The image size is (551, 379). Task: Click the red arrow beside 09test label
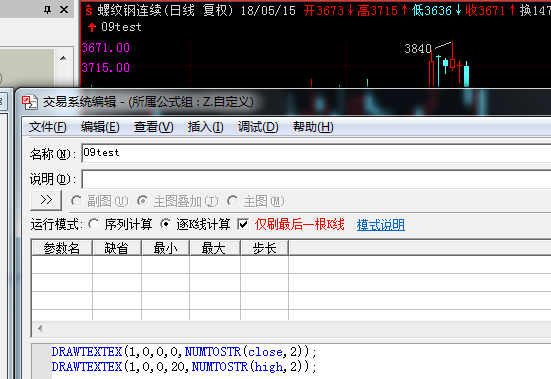coord(92,27)
